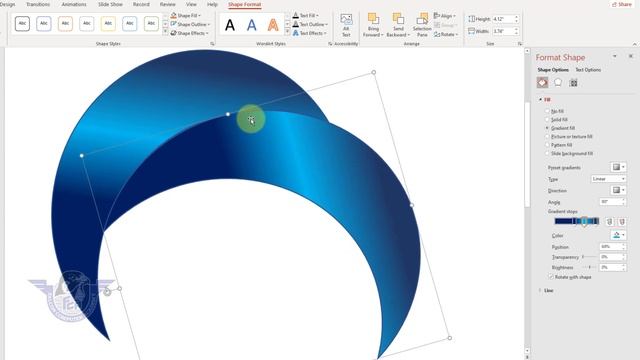Select Solid fill option
Screen dimensions: 640x360
coord(557,120)
